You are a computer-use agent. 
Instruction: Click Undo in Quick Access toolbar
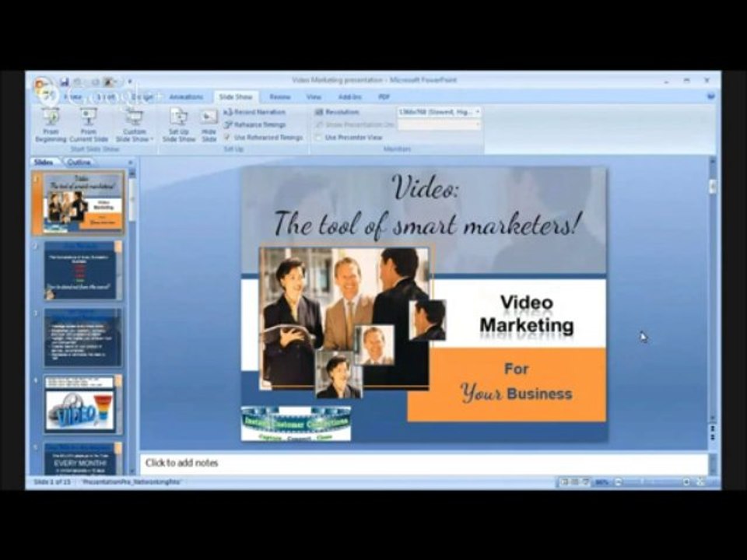pyautogui.click(x=78, y=82)
